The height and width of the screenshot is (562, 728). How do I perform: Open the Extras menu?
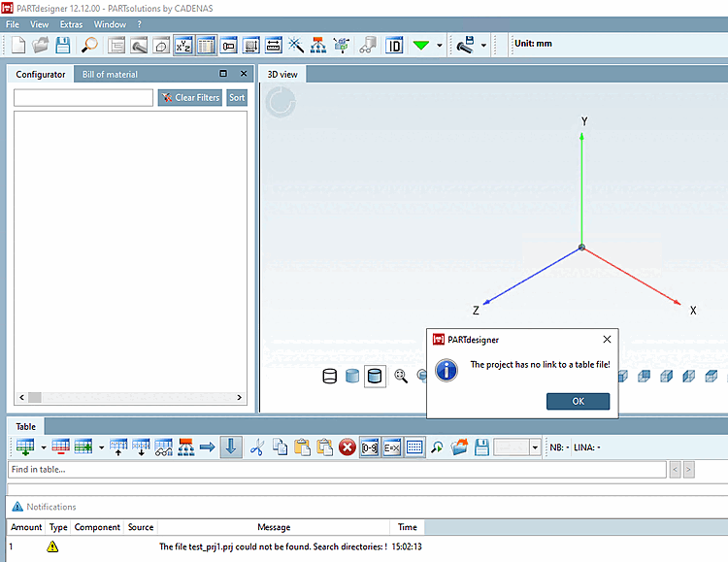[x=71, y=24]
